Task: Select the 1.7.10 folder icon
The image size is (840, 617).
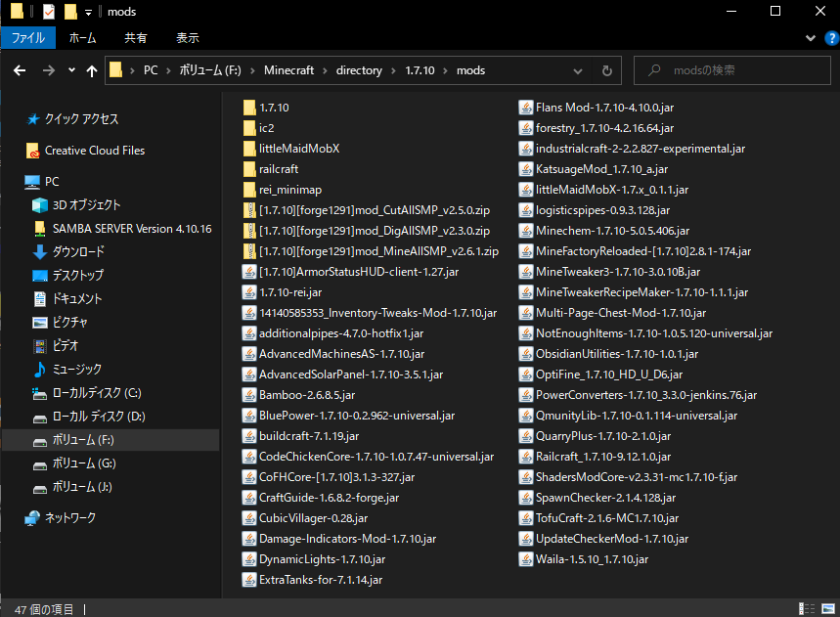Action: point(249,108)
